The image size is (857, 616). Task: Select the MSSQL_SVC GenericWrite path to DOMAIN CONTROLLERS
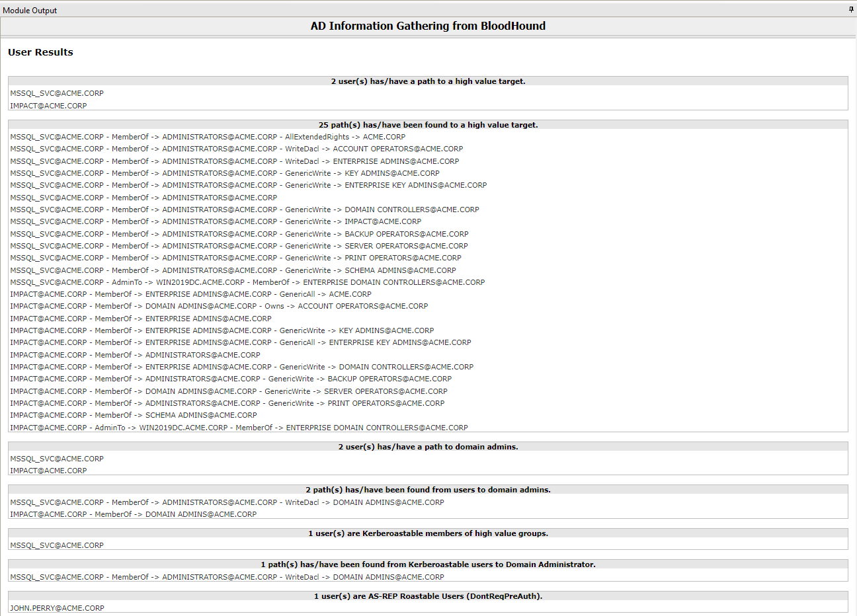click(245, 210)
